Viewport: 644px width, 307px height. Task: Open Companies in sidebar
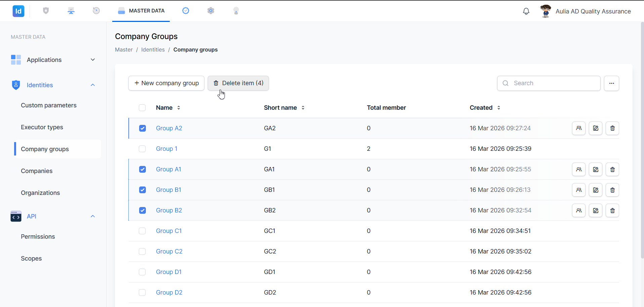(37, 171)
